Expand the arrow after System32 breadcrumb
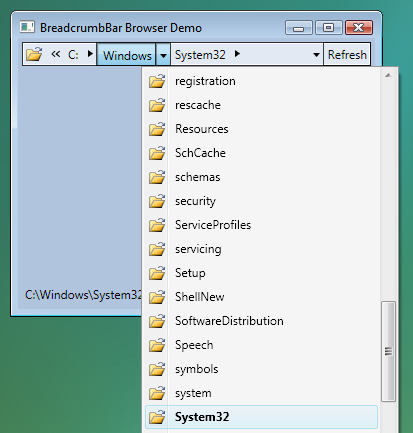 point(237,54)
